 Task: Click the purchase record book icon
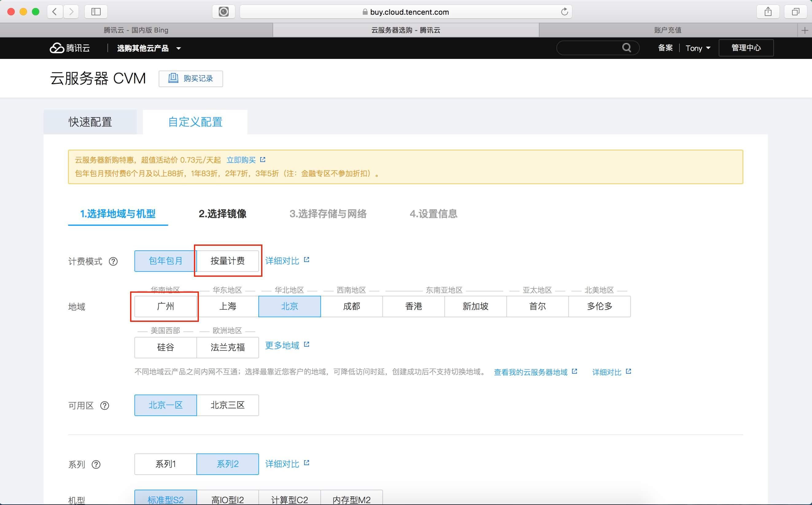pyautogui.click(x=173, y=78)
